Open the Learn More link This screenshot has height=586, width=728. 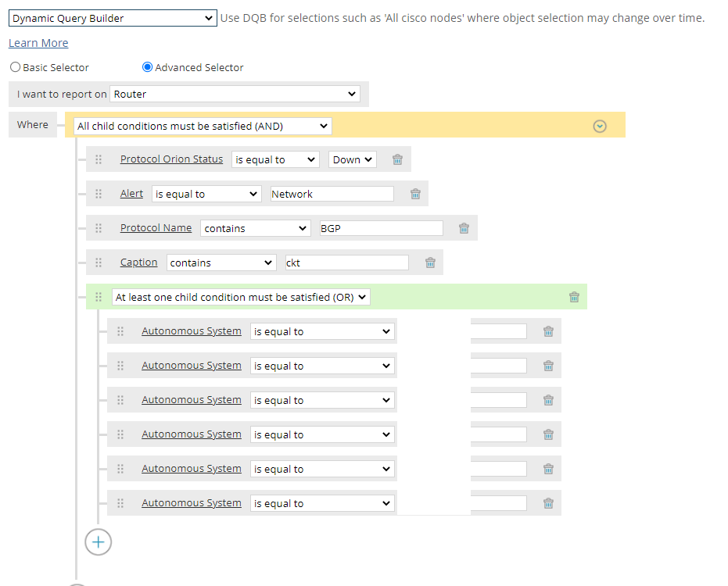pos(38,43)
